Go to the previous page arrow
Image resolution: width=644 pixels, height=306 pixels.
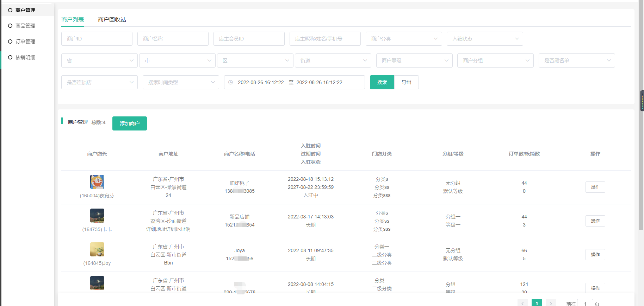click(522, 304)
